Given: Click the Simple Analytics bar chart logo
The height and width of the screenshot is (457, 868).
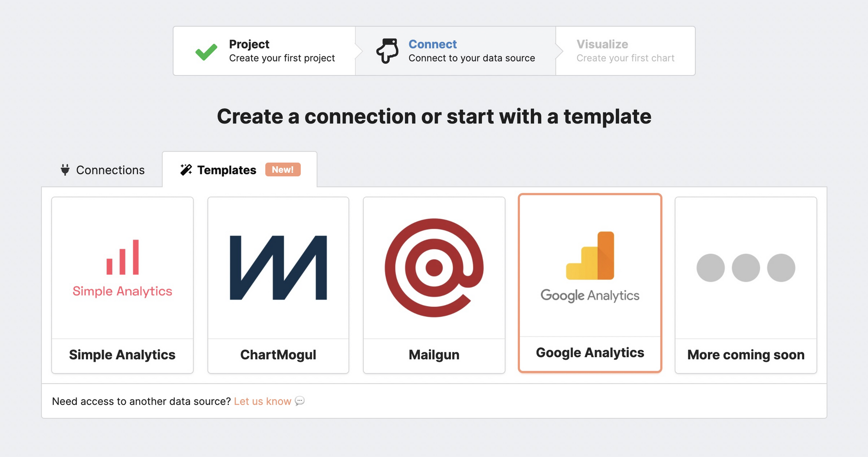Looking at the screenshot, I should (x=122, y=257).
